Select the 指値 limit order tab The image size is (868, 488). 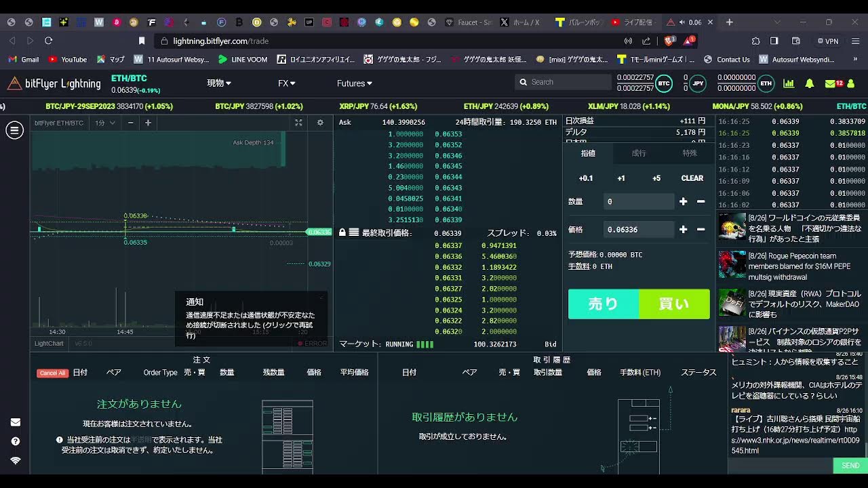click(588, 153)
